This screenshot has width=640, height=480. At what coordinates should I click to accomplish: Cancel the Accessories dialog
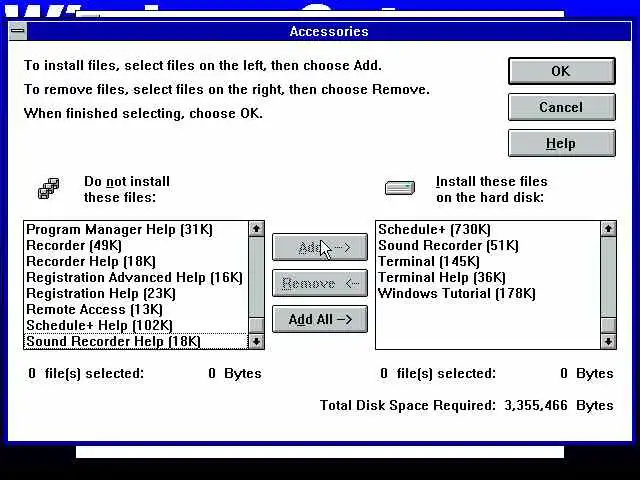tap(562, 107)
